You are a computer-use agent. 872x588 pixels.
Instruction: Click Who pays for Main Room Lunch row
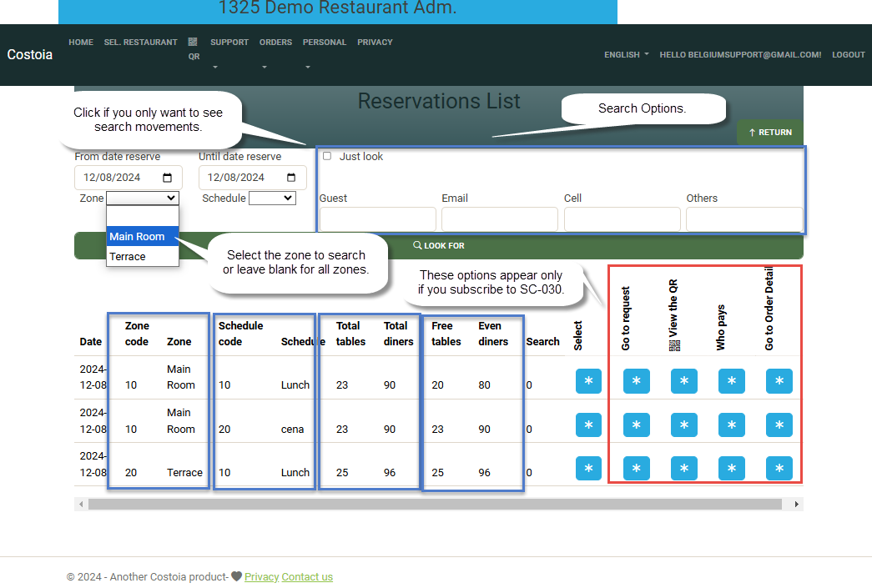[731, 381]
